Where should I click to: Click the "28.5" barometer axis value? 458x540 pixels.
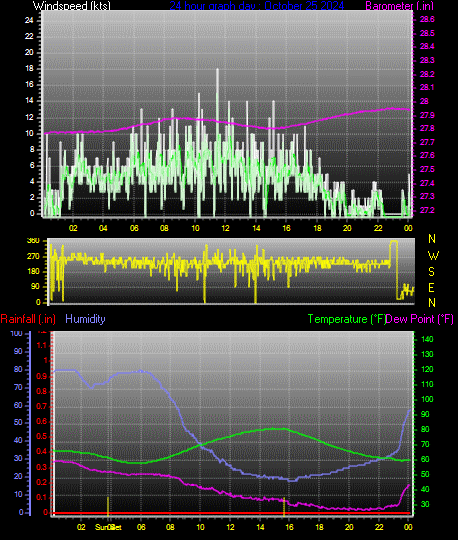point(427,33)
